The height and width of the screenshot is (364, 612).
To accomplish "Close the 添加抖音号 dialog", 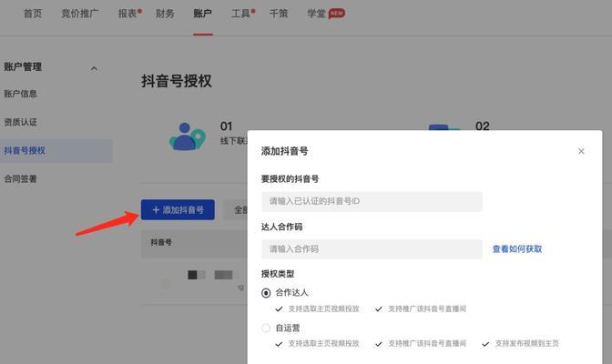I will 581,151.
